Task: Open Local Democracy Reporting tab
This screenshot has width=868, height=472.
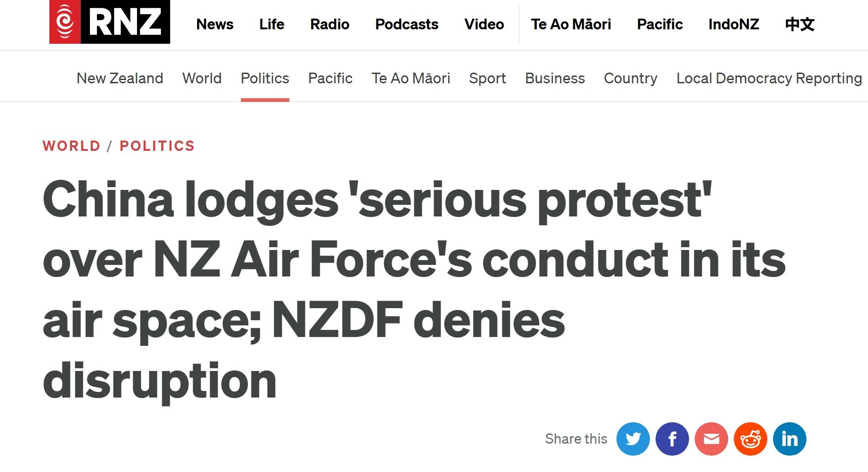Action: (x=769, y=78)
